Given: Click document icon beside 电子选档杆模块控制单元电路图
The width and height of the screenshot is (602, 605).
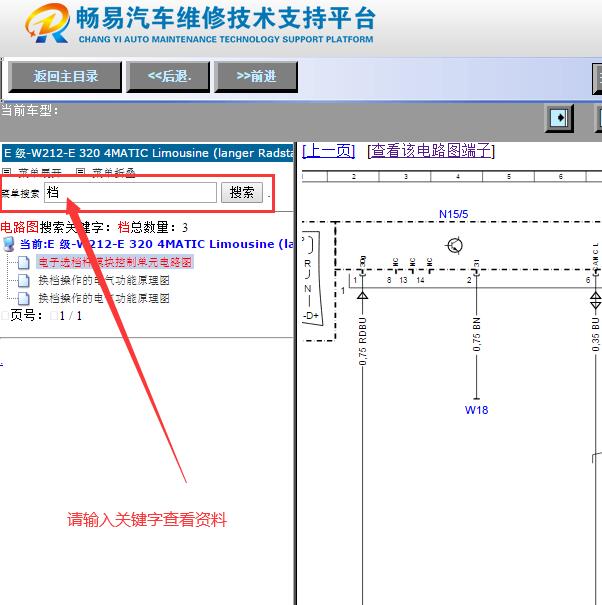Looking at the screenshot, I should (x=23, y=262).
